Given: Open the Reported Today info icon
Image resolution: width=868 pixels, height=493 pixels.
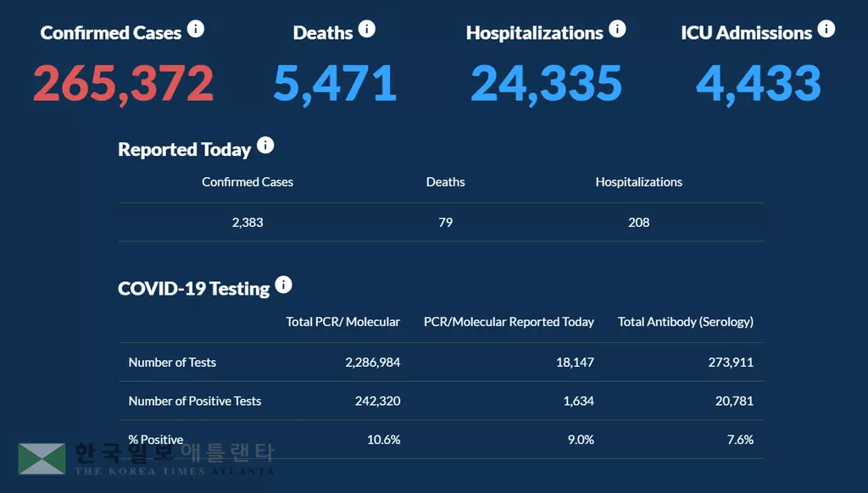Looking at the screenshot, I should pyautogui.click(x=265, y=146).
